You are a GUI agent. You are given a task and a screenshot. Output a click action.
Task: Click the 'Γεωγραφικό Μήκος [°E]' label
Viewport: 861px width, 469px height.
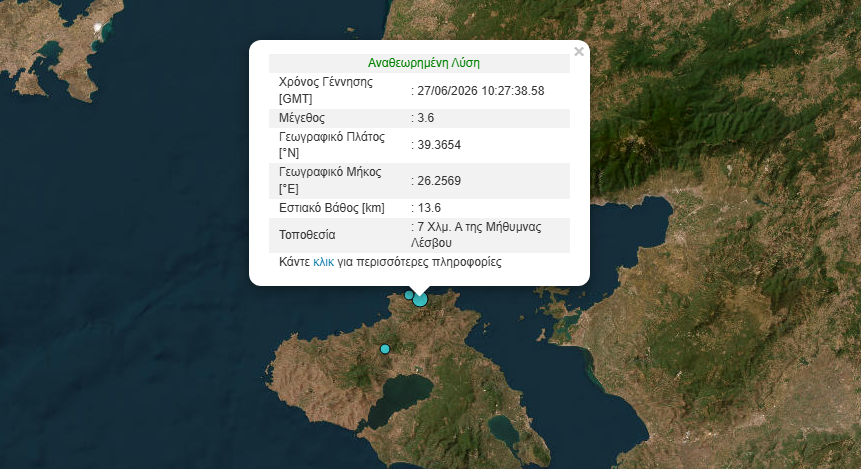330,180
